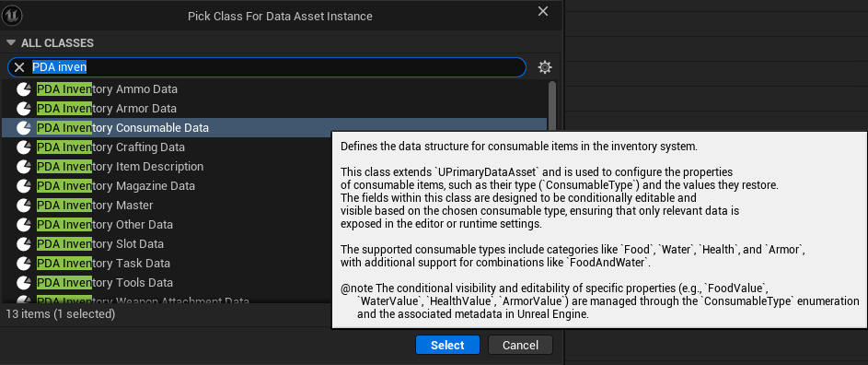Click icon beside PDA Inventory Armor Data
The height and width of the screenshot is (365, 868).
coord(24,108)
